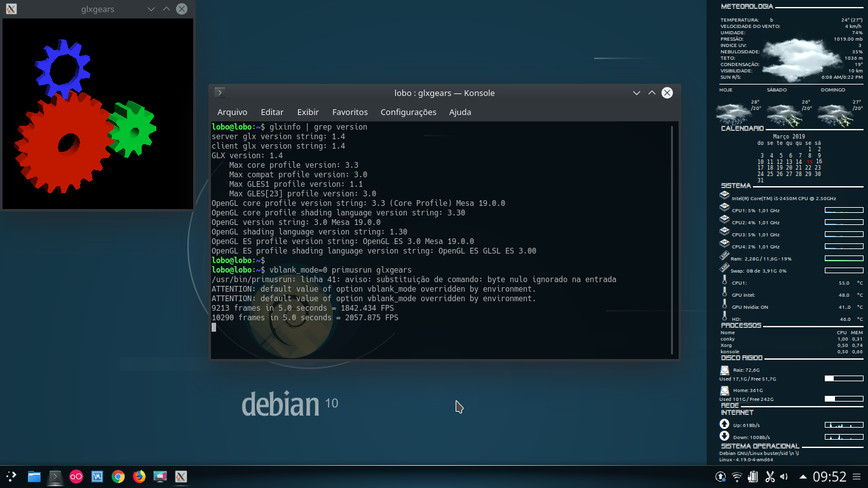Screen dimensions: 868x488
Task: Open the Konsole titlebar chevron dropdown
Action: (x=636, y=93)
